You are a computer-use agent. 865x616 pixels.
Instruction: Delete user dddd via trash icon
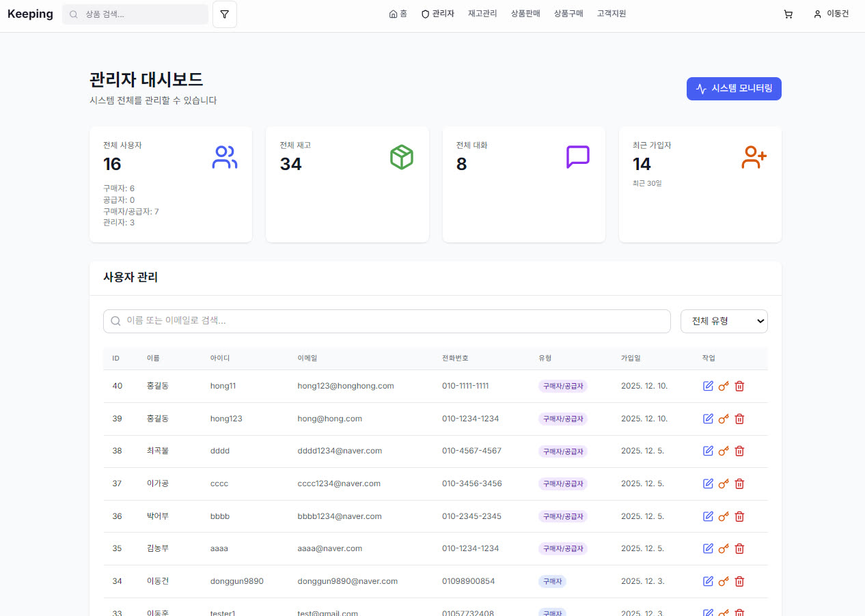[x=739, y=451]
